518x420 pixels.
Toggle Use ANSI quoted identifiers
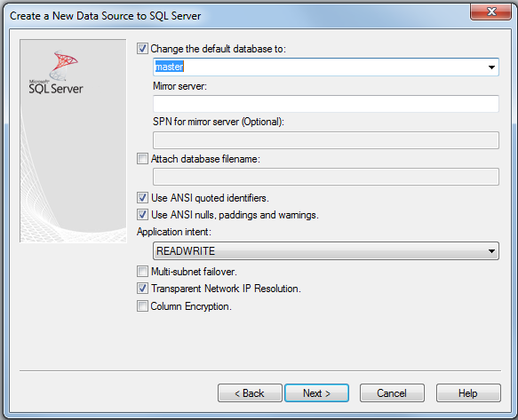point(142,198)
